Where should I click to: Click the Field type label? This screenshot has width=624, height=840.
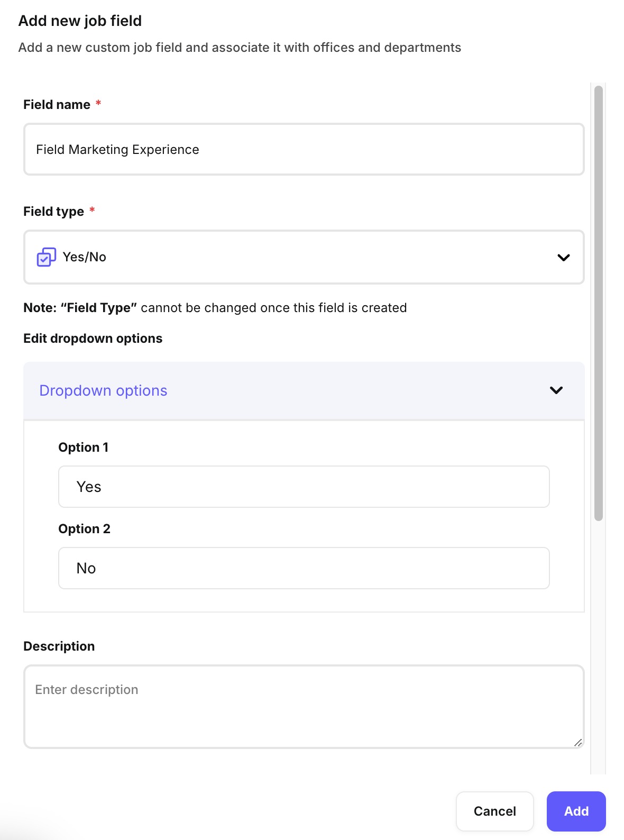pos(53,212)
